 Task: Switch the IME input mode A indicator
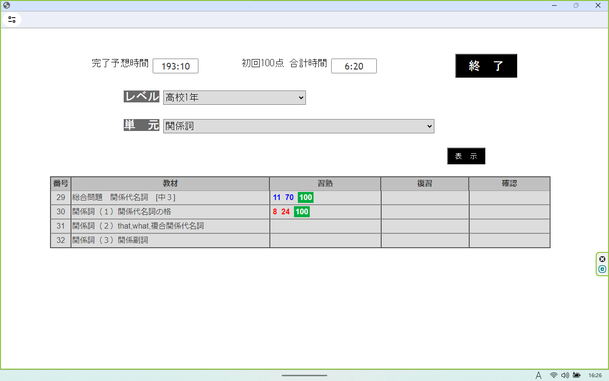tap(538, 375)
